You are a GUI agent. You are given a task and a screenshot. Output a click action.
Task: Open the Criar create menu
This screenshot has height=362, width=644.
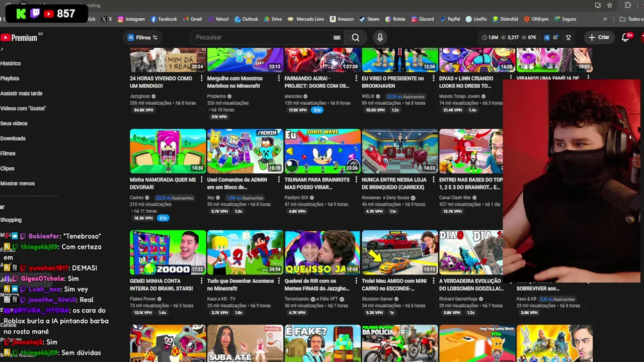[599, 37]
